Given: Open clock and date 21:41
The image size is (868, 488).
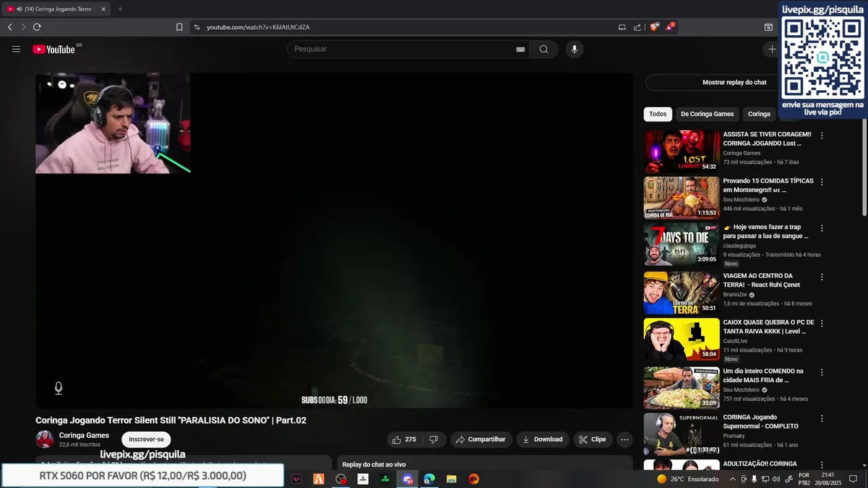Looking at the screenshot, I should 827,479.
